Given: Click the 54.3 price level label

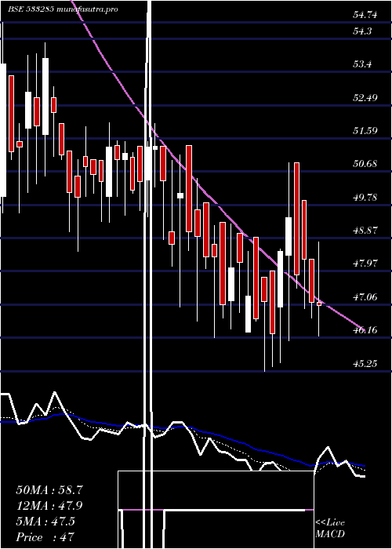Looking at the screenshot, I should click(362, 31).
